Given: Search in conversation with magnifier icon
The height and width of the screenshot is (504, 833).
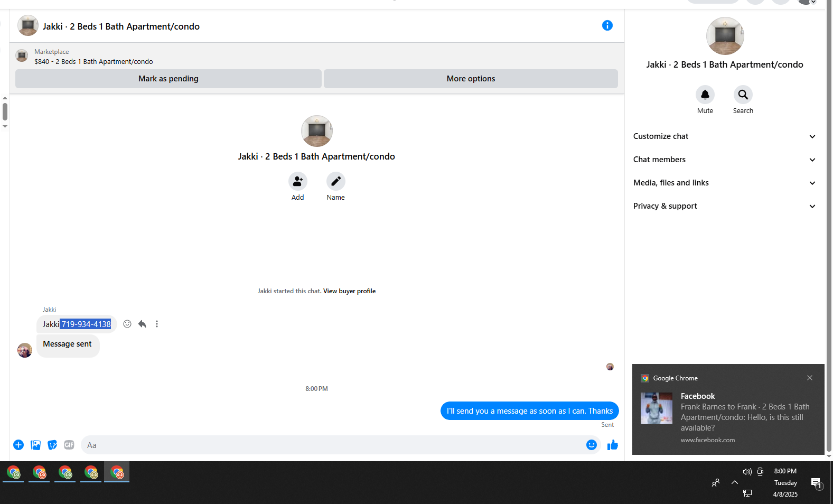Looking at the screenshot, I should [743, 95].
